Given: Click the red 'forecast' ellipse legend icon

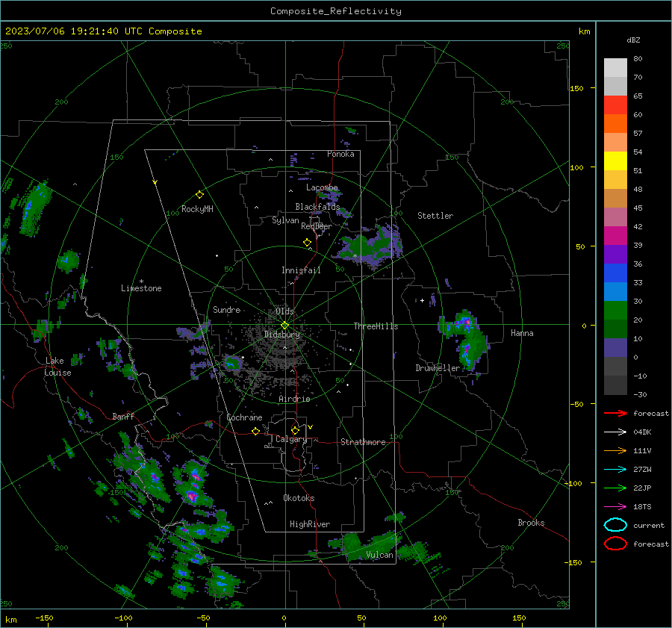Looking at the screenshot, I should pos(615,544).
